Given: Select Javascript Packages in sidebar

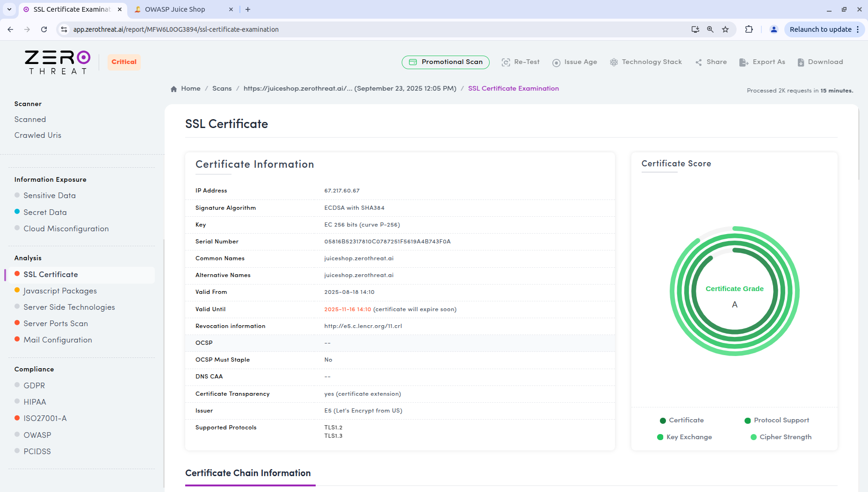Looking at the screenshot, I should pos(60,291).
